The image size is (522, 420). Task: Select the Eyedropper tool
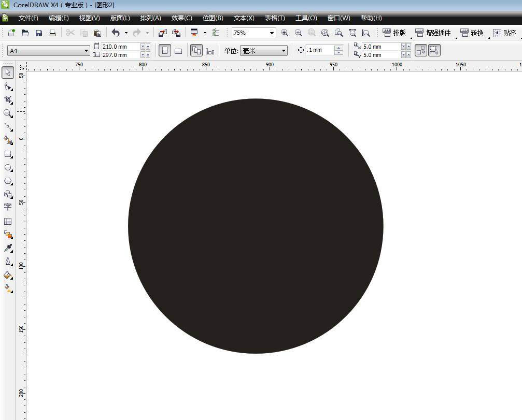[x=8, y=248]
